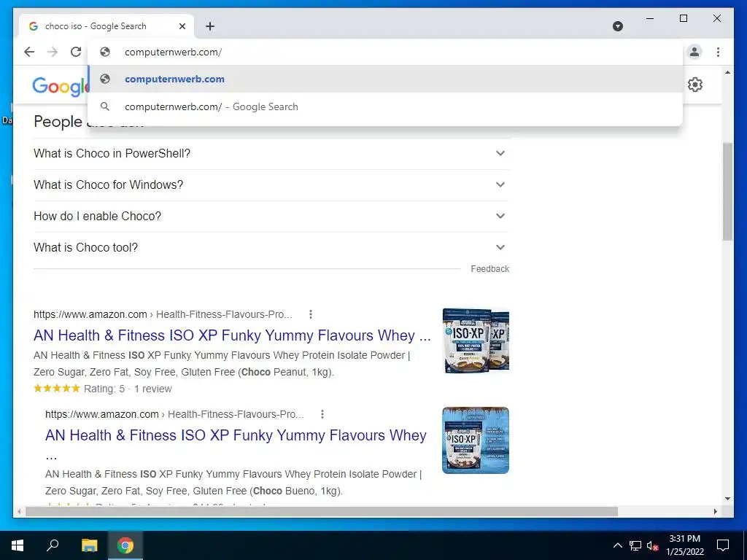
Task: Click the browser forward arrow
Action: point(53,52)
